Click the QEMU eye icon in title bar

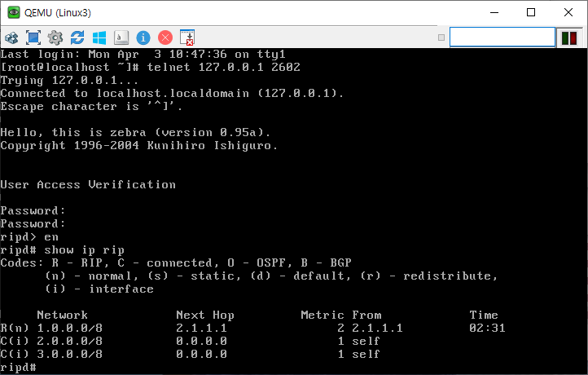coord(14,12)
